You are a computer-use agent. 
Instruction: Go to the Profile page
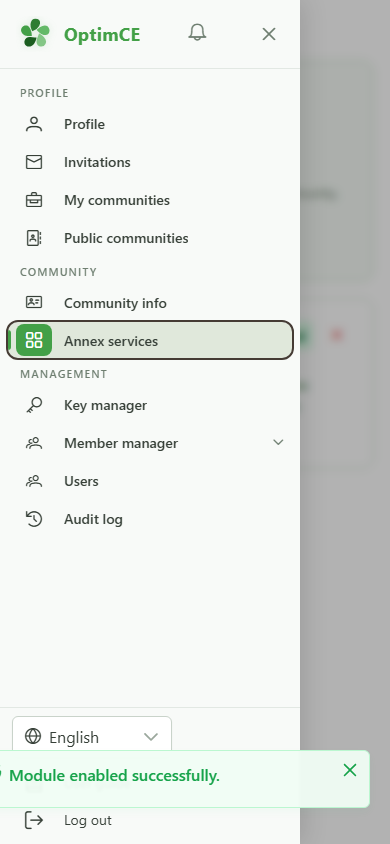pos(150,124)
